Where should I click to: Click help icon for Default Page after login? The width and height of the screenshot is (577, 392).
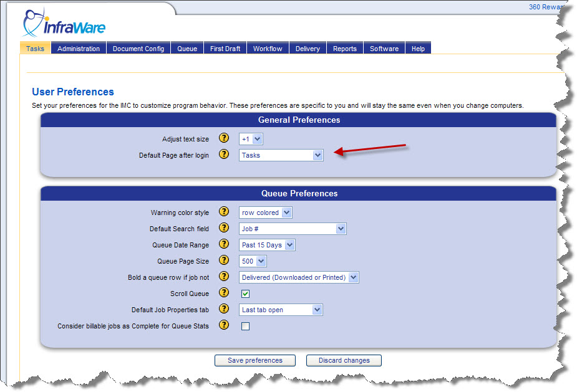224,155
